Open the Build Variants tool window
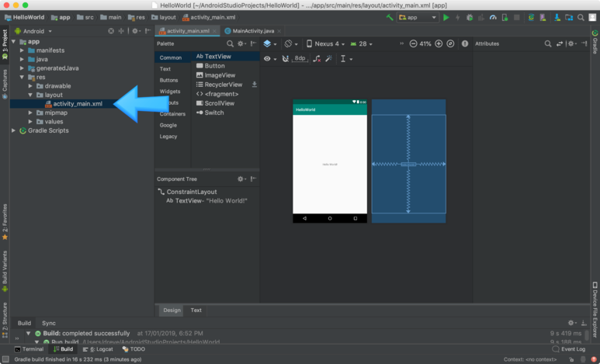600x364 pixels. point(5,271)
